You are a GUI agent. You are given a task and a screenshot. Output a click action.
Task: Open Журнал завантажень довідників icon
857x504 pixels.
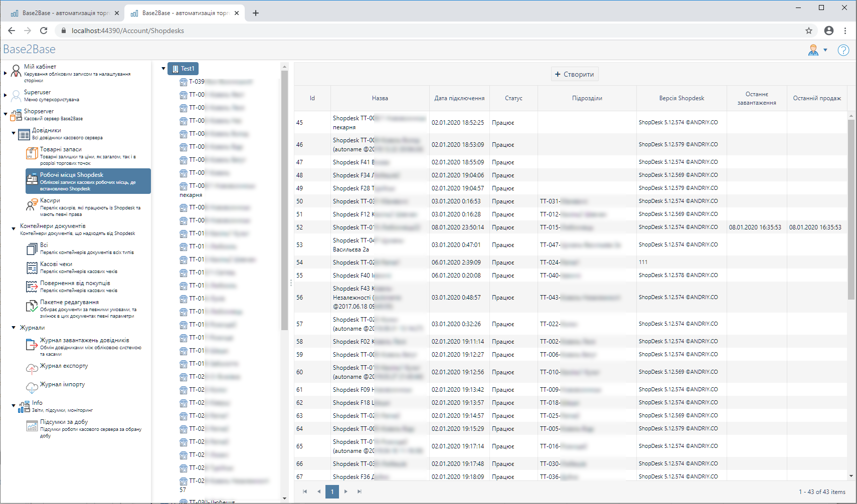coord(32,344)
